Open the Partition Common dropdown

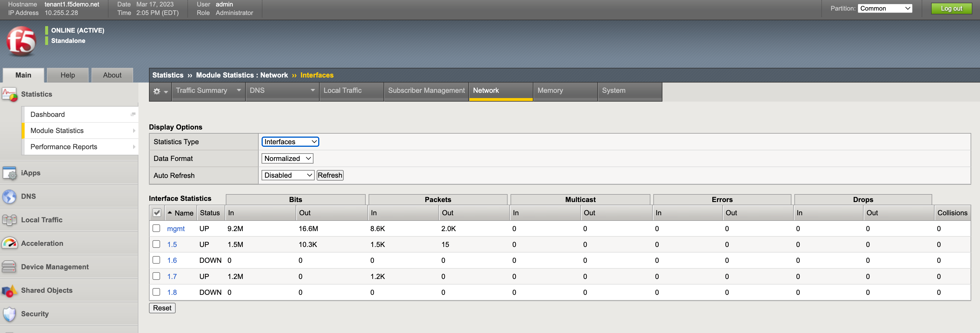(x=885, y=9)
